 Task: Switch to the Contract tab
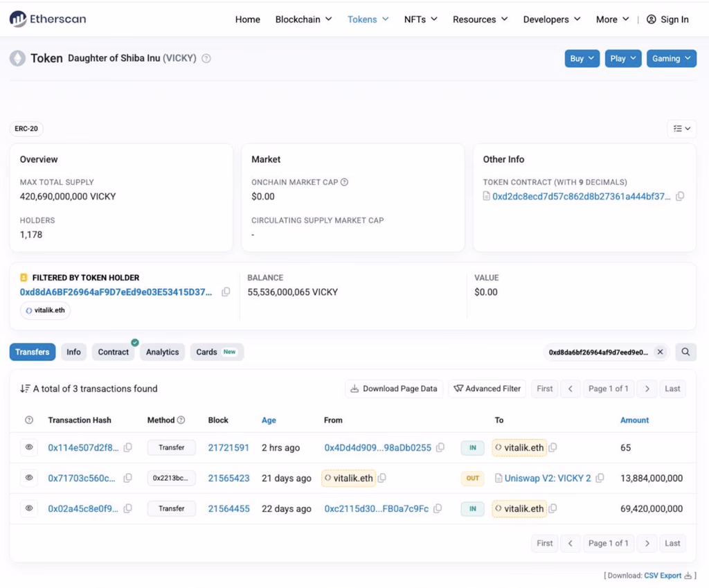point(114,352)
